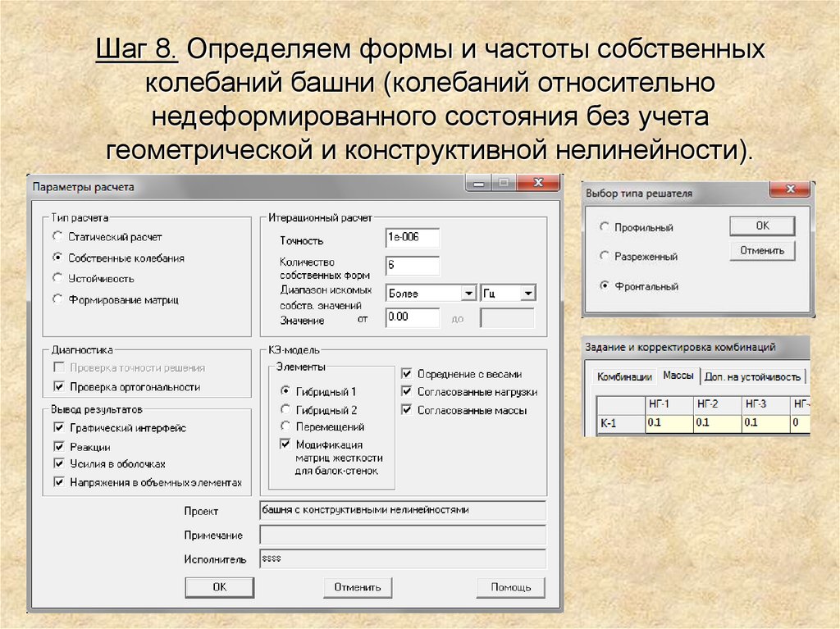Toggle Модификация матриц жесткости checkbox
Viewport: 840px width, 629px height.
pos(285,444)
